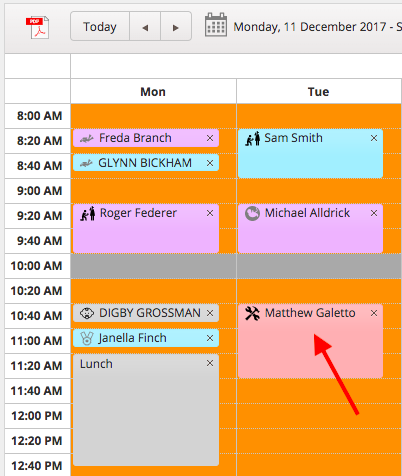Remove the Lunch block with its X

210,363
